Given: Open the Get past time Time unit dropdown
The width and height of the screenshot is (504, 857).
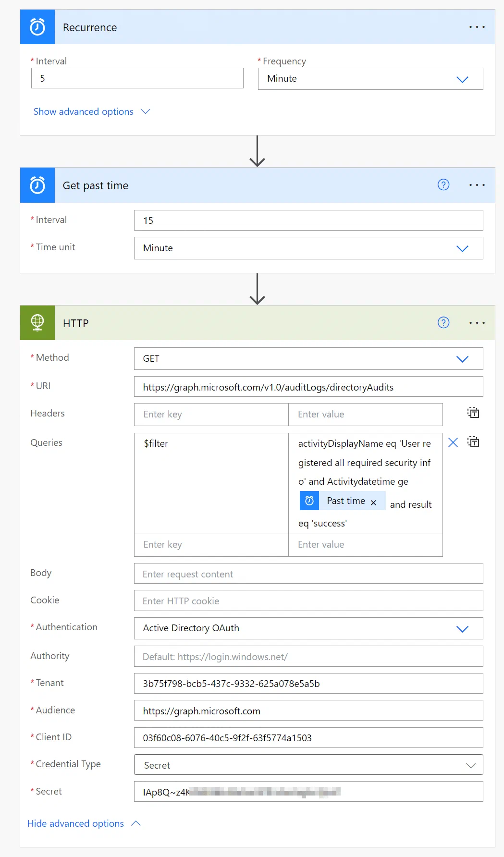Looking at the screenshot, I should [x=308, y=248].
